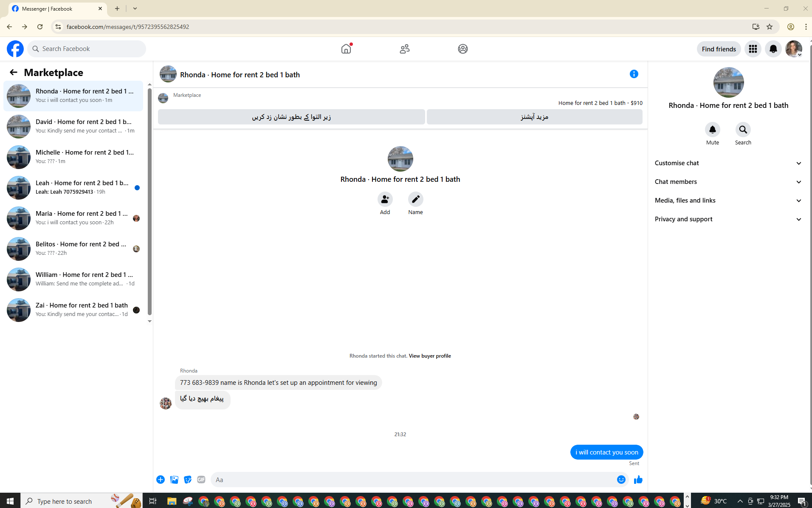Open Windows notification center
The image size is (812, 508).
(x=802, y=501)
